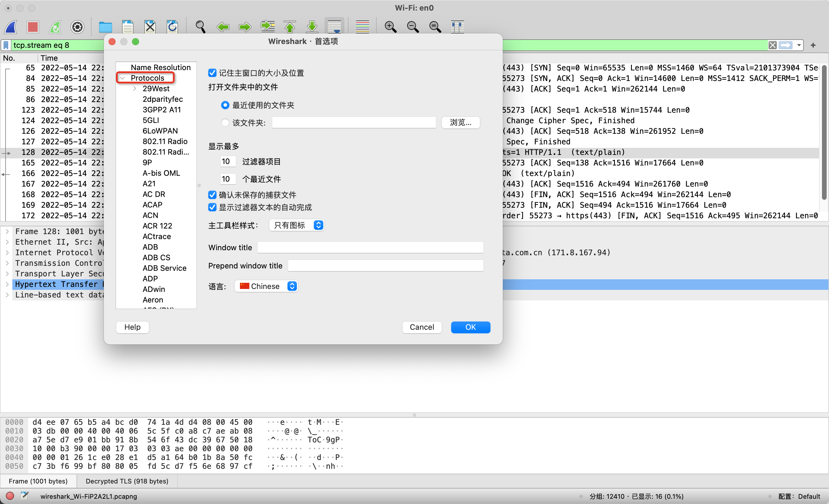
Task: Click the Help button
Action: point(132,327)
